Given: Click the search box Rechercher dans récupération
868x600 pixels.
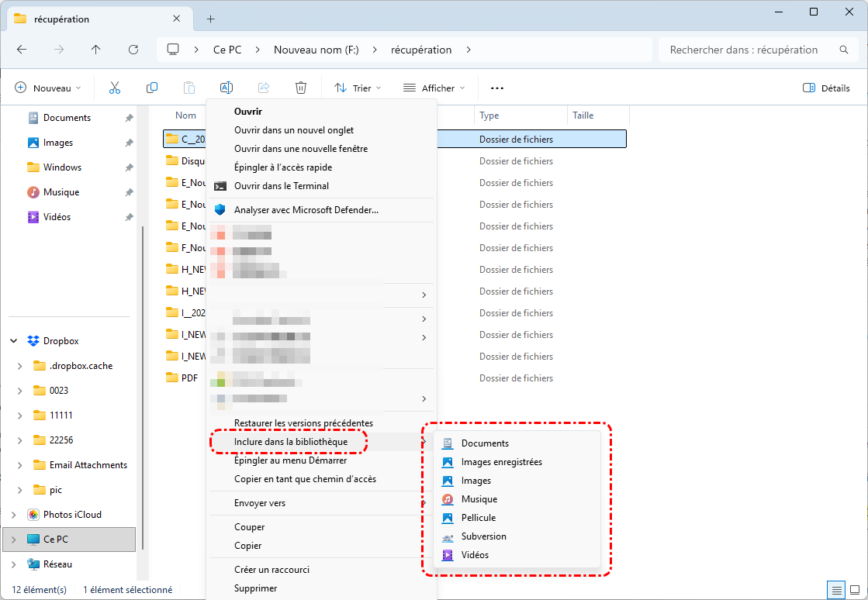Looking at the screenshot, I should coord(743,50).
